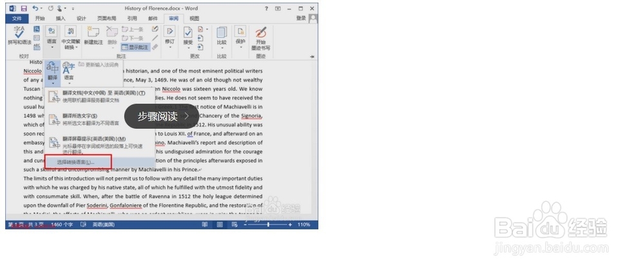Click the reject change icon

(x=200, y=29)
